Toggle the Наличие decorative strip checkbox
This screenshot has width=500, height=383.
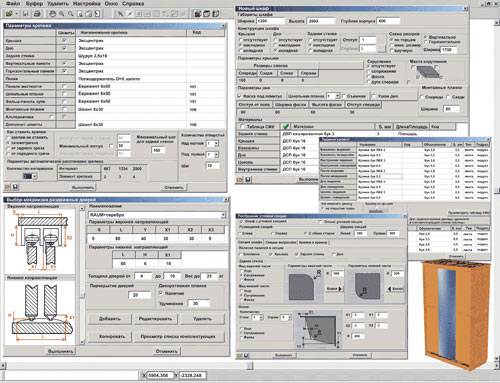(x=161, y=293)
